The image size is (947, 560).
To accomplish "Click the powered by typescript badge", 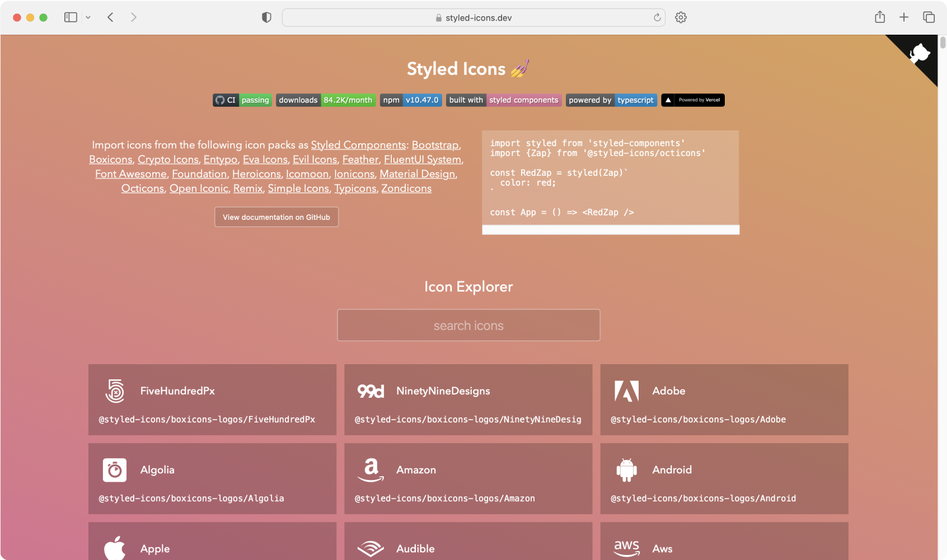I will click(x=611, y=100).
